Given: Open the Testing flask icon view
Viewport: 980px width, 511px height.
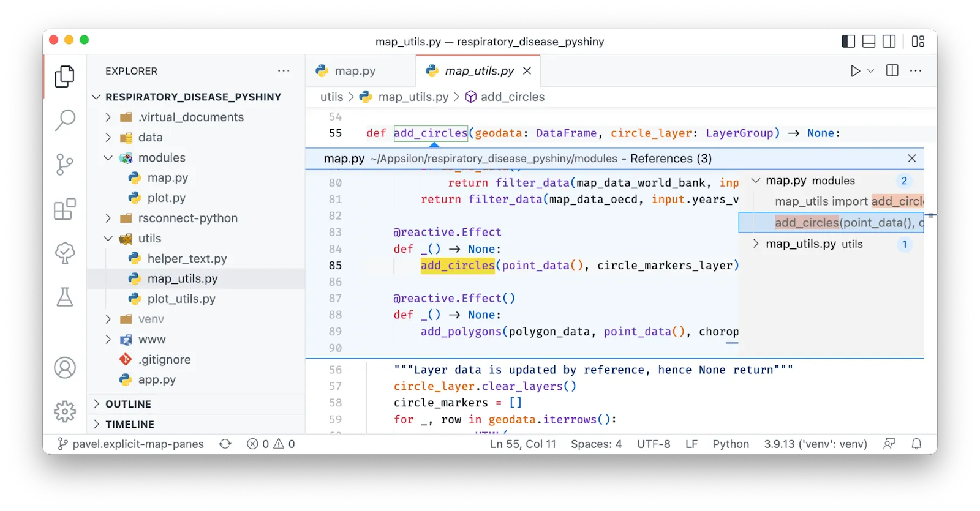Looking at the screenshot, I should pos(65,297).
